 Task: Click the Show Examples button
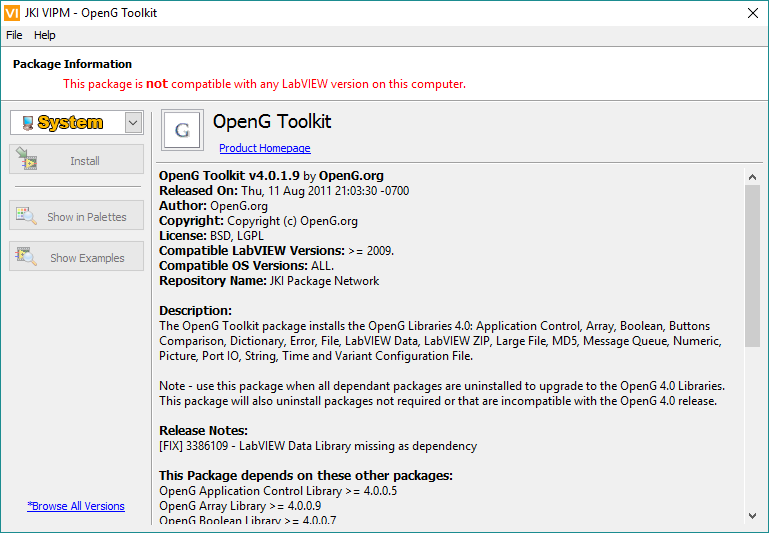(77, 256)
